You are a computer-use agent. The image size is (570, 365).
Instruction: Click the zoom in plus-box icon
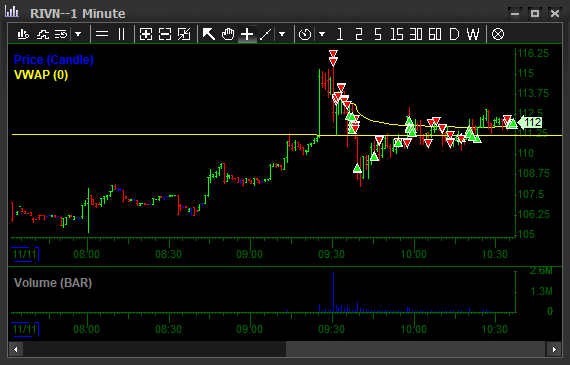[146, 35]
